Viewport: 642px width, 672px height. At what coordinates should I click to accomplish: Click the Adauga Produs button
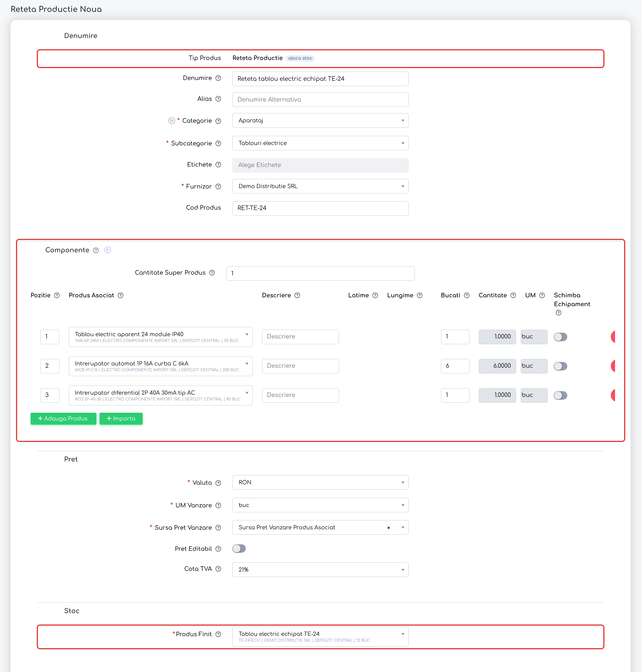tap(63, 419)
